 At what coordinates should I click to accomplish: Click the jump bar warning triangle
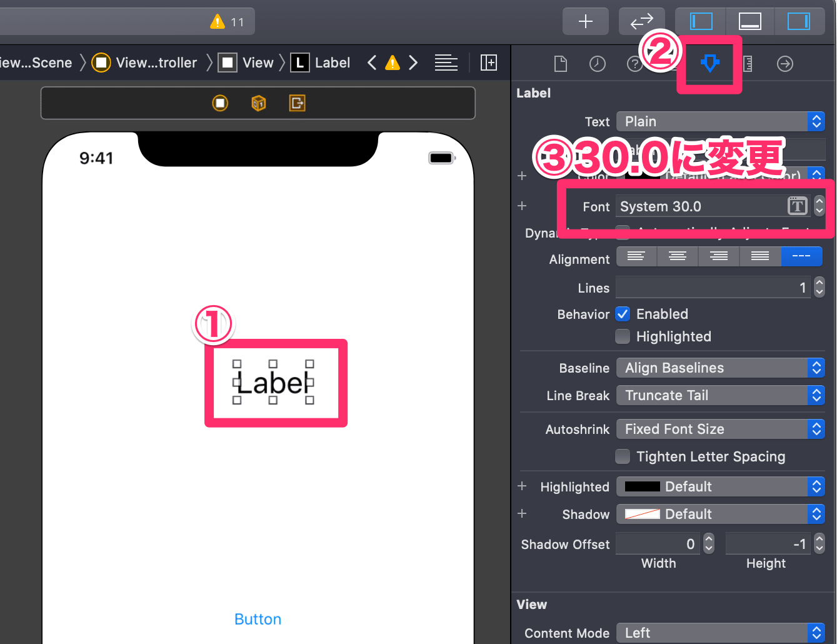coord(392,63)
